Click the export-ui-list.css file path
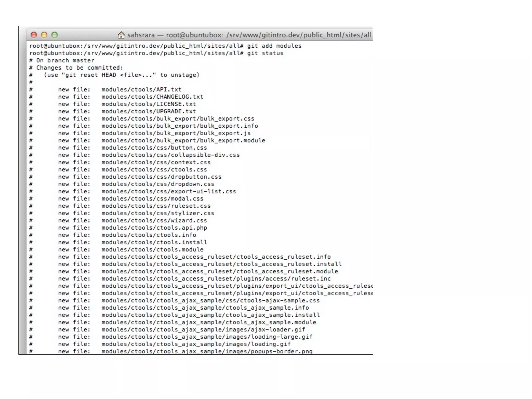 [169, 191]
